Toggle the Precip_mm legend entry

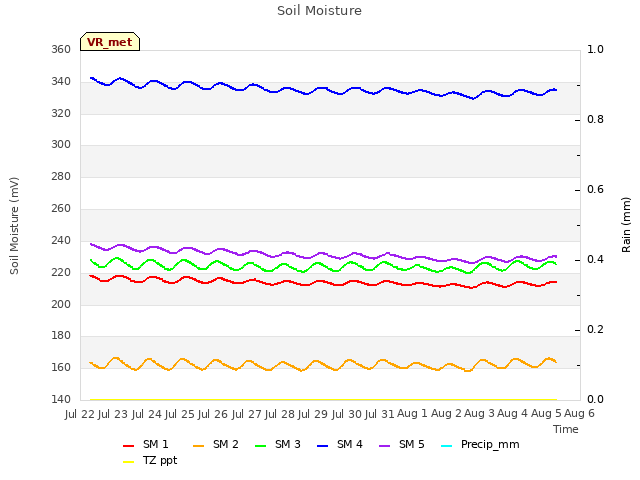pyautogui.click(x=480, y=444)
